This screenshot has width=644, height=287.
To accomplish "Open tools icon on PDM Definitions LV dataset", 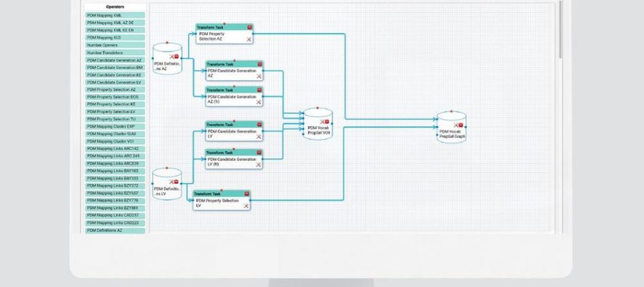I will coord(171,181).
